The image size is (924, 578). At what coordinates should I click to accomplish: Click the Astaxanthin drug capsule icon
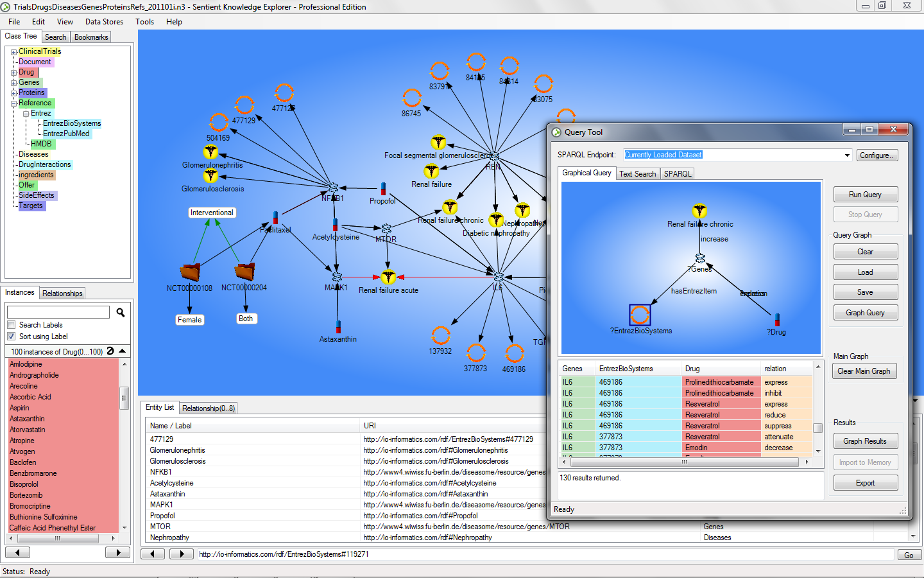(338, 326)
